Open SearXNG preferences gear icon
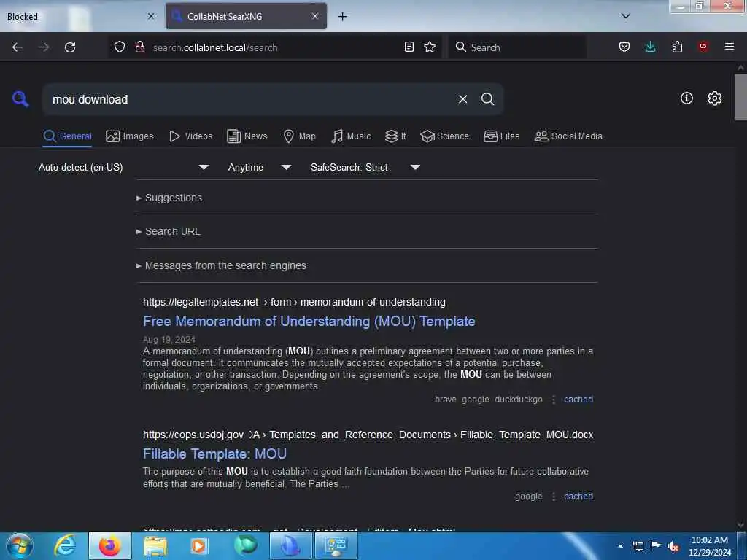The image size is (747, 560). 714,98
